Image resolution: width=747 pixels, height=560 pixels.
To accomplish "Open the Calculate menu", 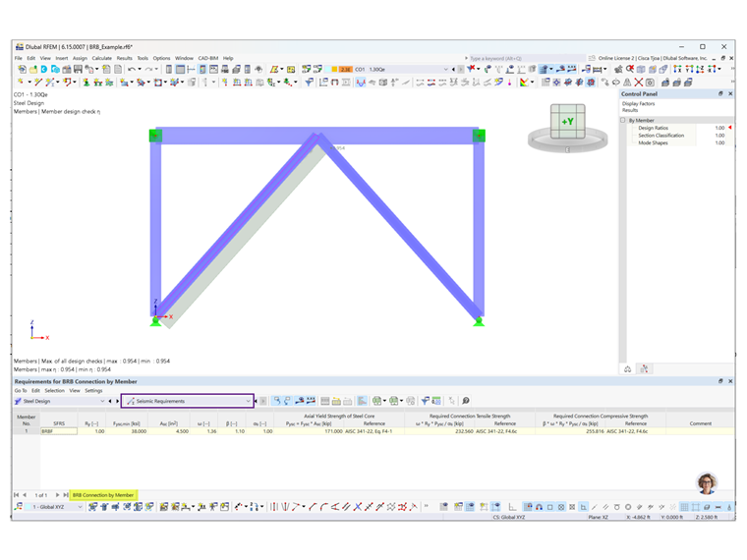I will tap(101, 58).
